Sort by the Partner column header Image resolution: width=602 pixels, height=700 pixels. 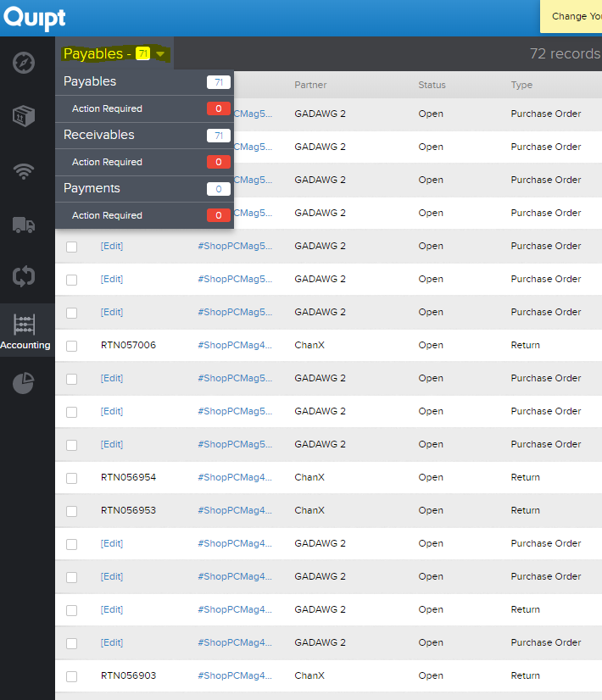[310, 85]
